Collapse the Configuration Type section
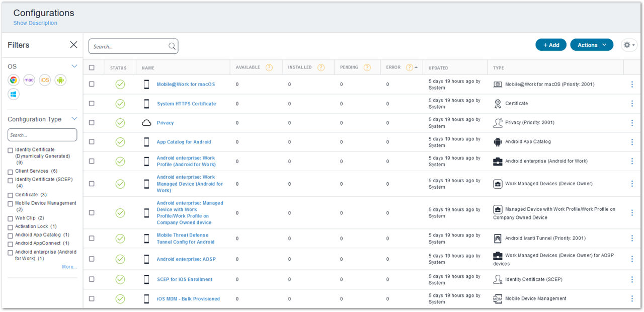This screenshot has height=312, width=644. coord(74,119)
